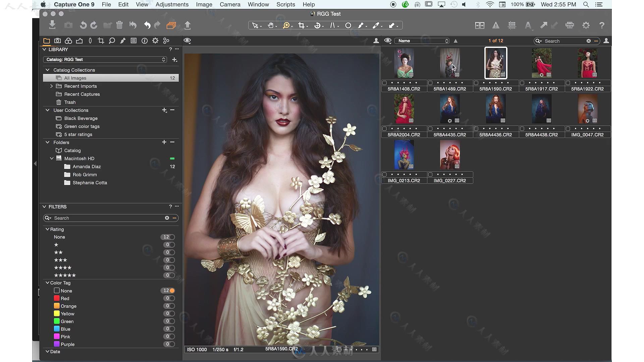The image size is (644, 362).
Task: Open the Adjustments menu
Action: pyautogui.click(x=172, y=4)
